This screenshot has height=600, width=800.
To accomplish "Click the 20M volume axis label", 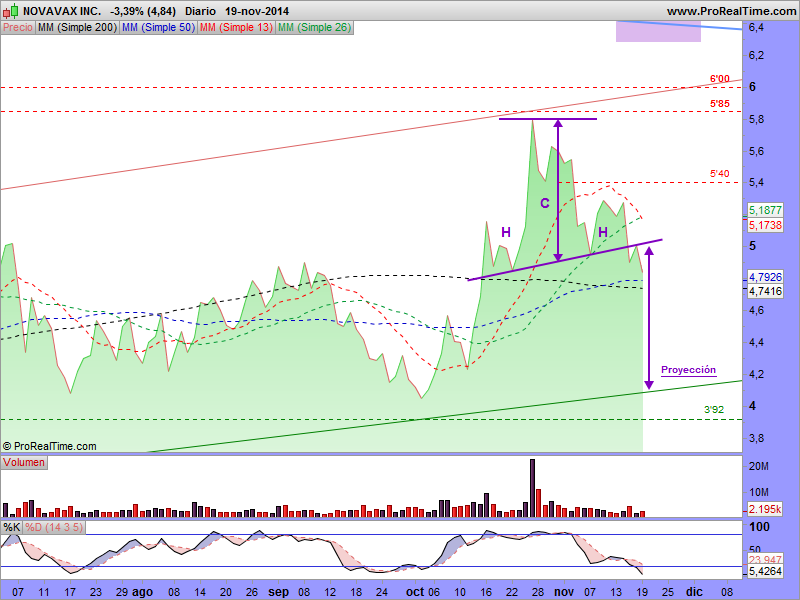I will pyautogui.click(x=759, y=466).
